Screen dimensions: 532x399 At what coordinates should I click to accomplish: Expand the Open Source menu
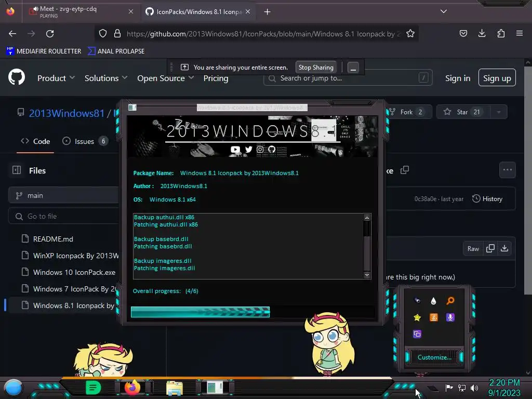coord(166,78)
